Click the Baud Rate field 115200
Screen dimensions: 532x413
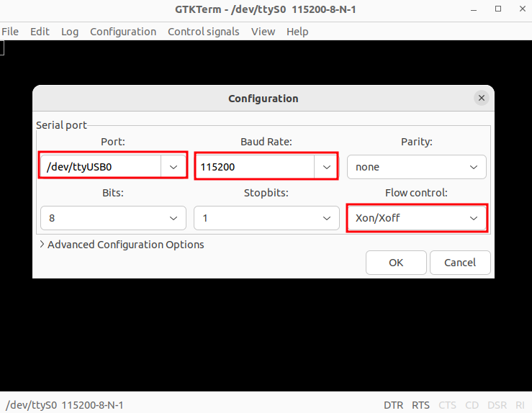click(x=254, y=167)
